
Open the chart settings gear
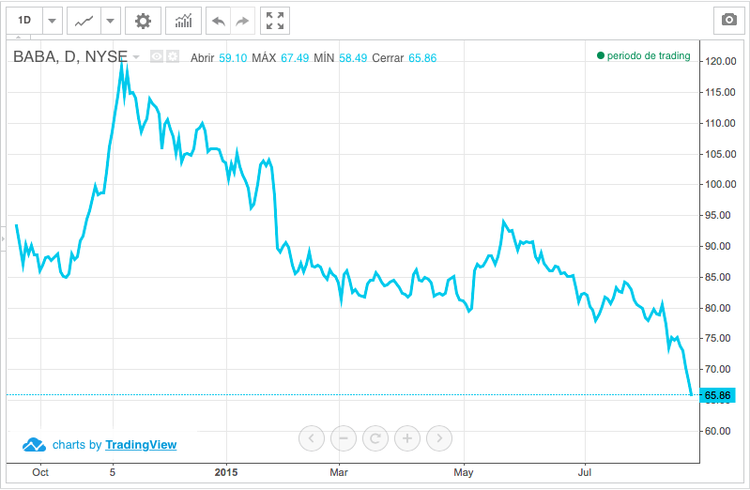coord(144,21)
